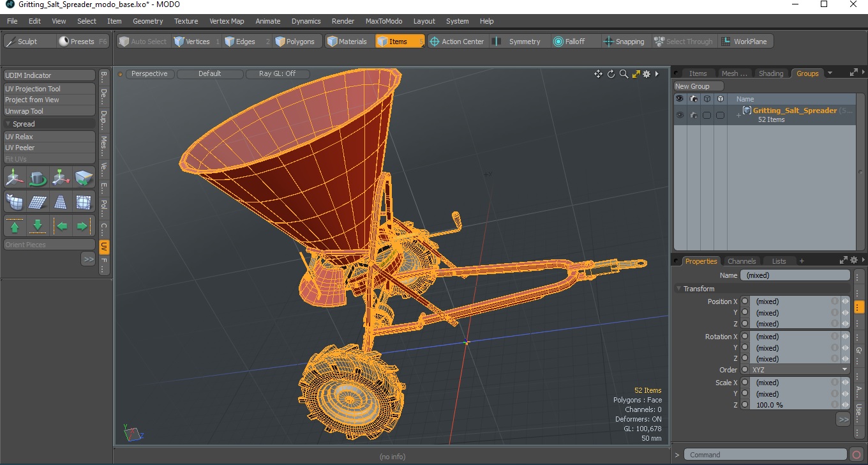Click the Unwrap Tool button
Screen dimensions: 868x465
click(49, 111)
